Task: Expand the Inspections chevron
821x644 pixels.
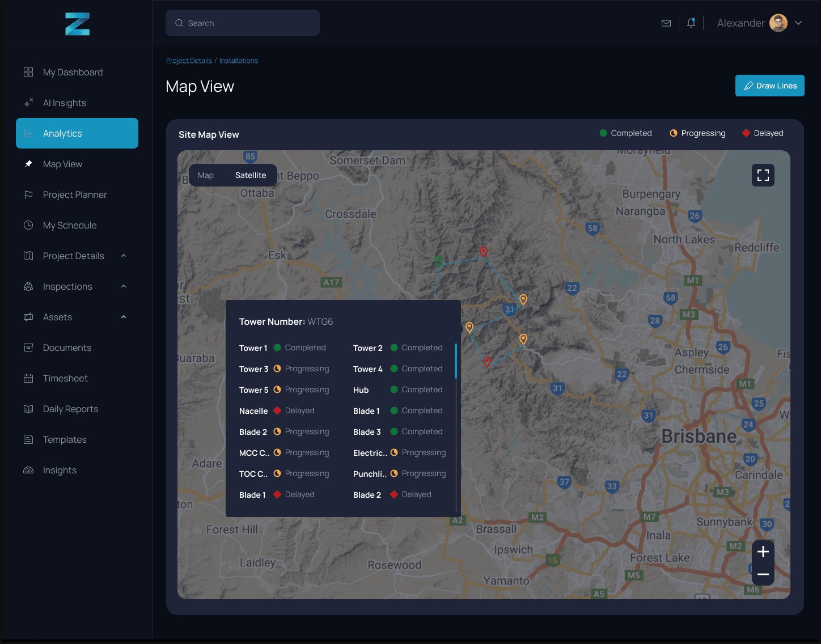Action: pyautogui.click(x=124, y=286)
